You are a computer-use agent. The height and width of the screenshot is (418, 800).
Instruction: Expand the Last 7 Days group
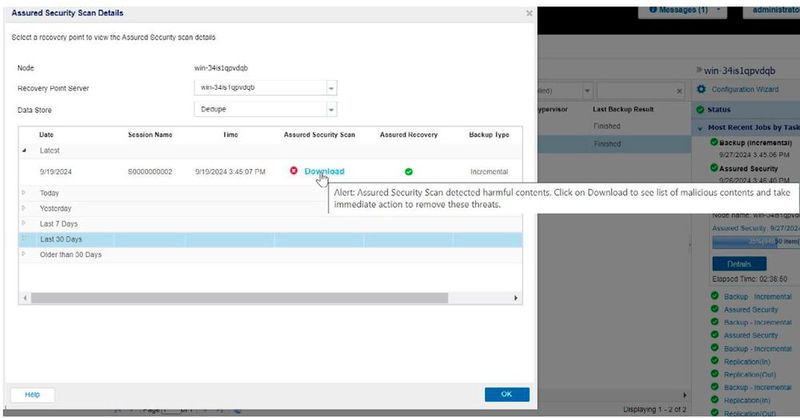click(x=23, y=224)
